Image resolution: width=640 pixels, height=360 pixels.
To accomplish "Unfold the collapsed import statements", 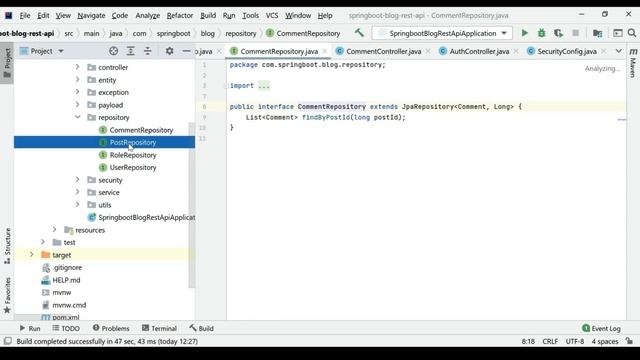I will (x=264, y=86).
